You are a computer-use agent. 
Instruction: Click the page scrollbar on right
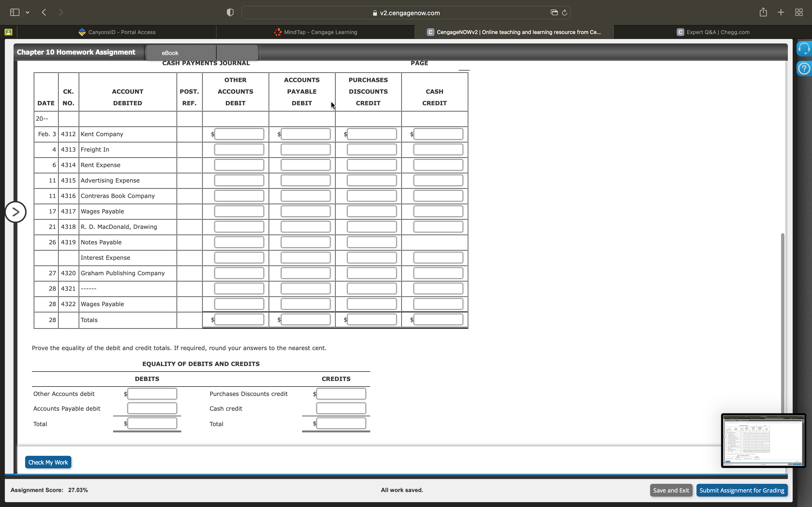click(x=783, y=318)
